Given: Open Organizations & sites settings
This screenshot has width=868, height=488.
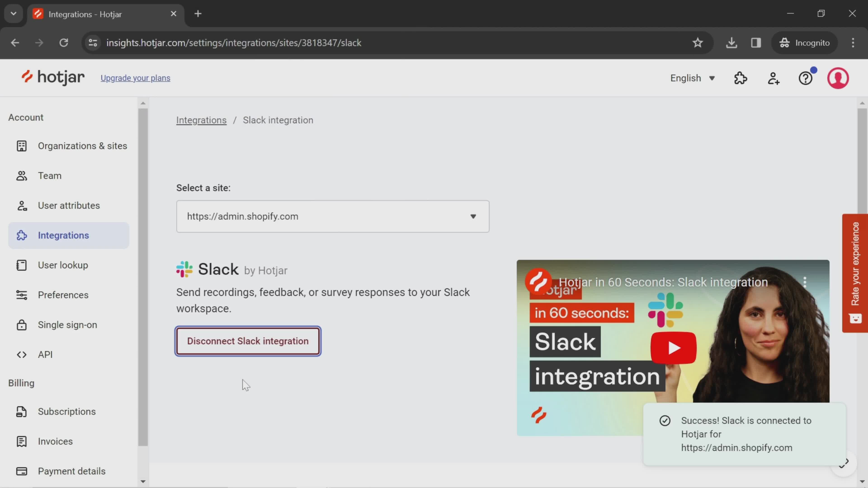Looking at the screenshot, I should point(82,146).
